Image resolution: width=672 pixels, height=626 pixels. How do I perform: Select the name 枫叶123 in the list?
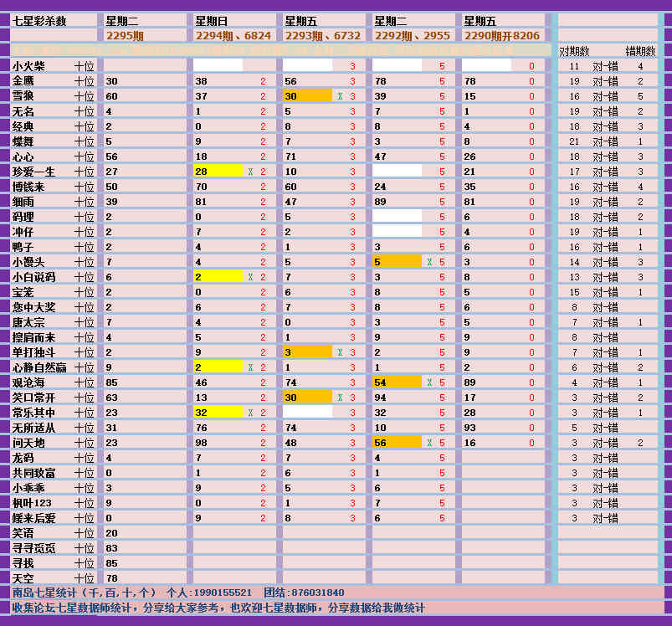[32, 503]
